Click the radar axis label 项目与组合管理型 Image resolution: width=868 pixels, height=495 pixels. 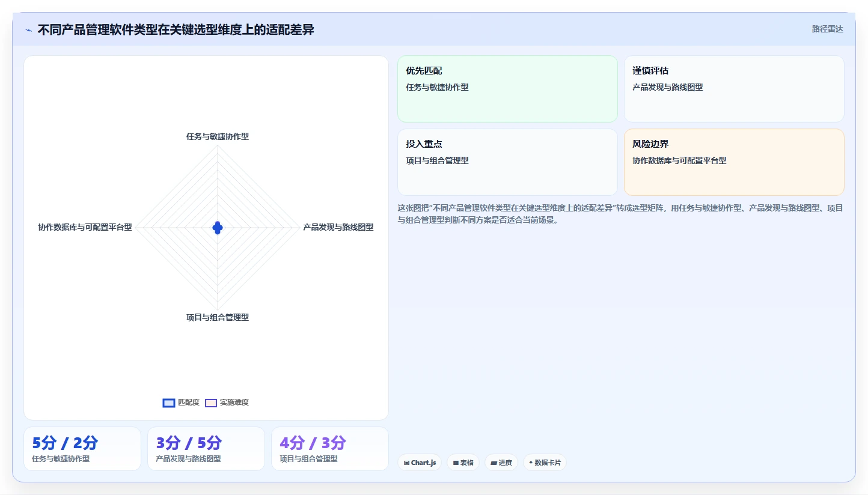[218, 317]
